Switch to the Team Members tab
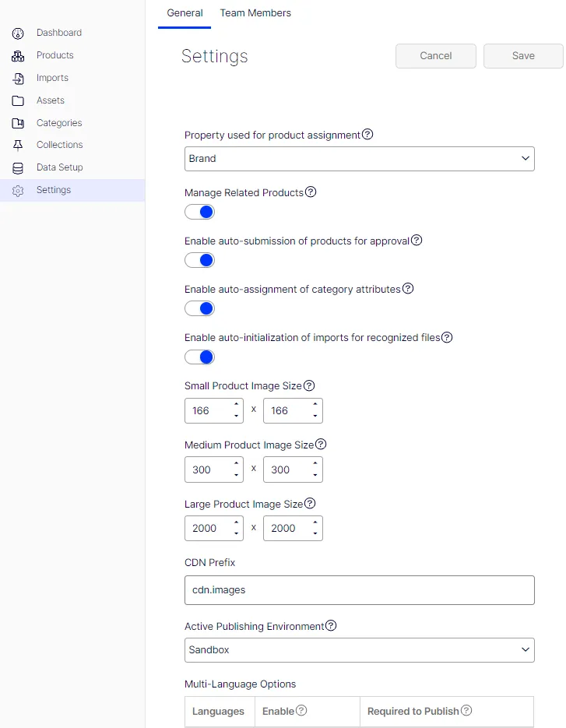Image resolution: width=566 pixels, height=728 pixels. click(x=255, y=13)
